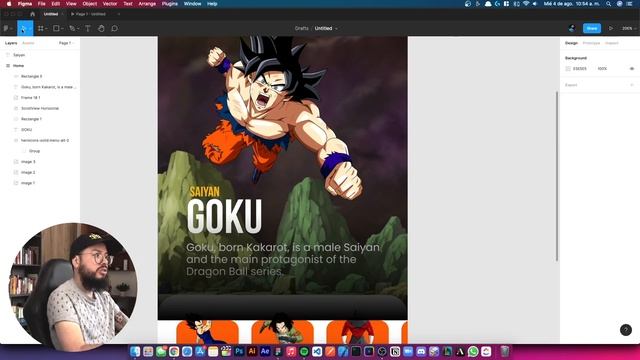Screen dimensions: 640x360
Task: Open Finder from the Dock
Action: 135,351
